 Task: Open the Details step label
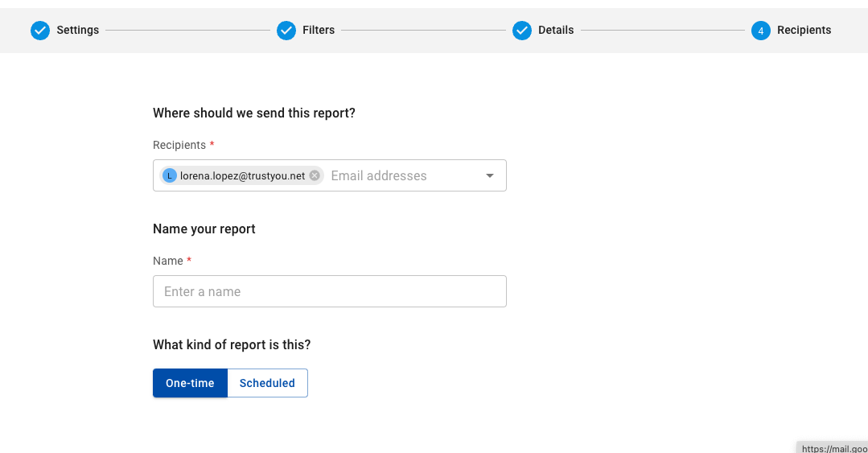[x=556, y=30]
